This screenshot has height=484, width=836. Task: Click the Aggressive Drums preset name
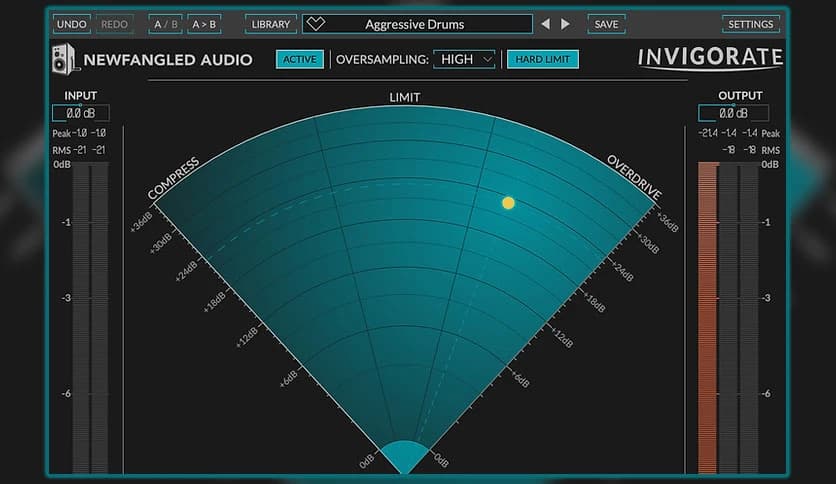414,24
